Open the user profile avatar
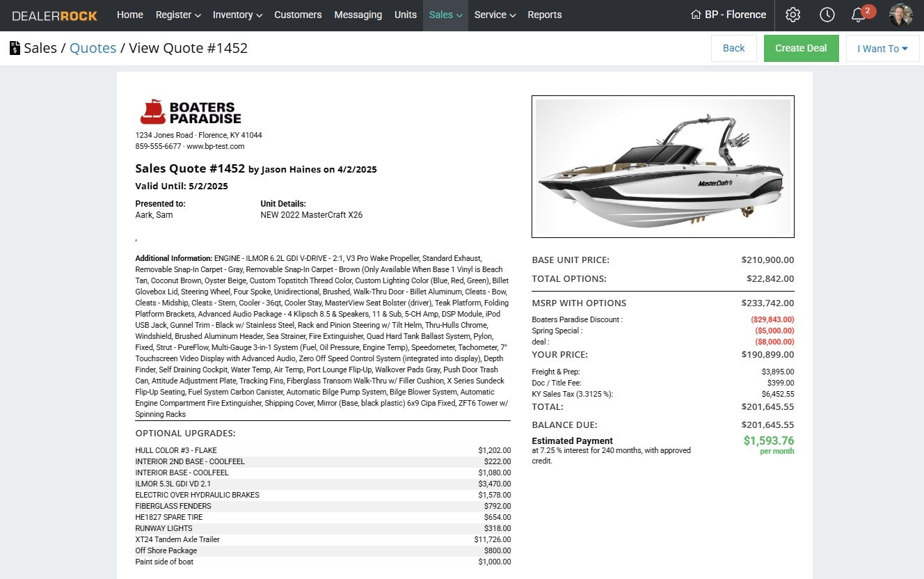This screenshot has height=579, width=924. click(901, 15)
